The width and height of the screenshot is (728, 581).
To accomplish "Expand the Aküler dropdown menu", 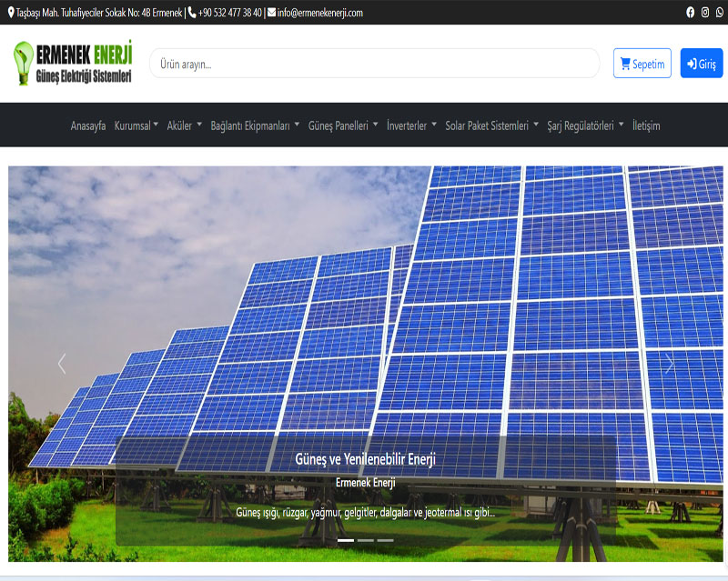I will point(185,125).
